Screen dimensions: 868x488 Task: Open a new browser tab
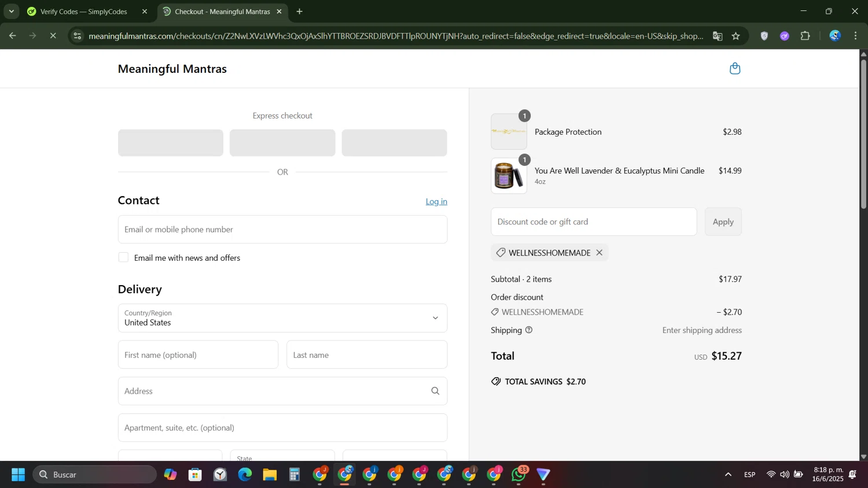[300, 12]
